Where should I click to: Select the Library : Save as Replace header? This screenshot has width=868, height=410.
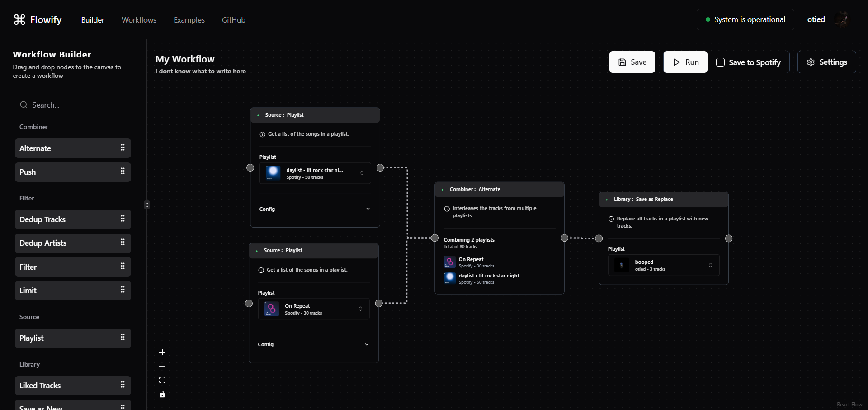[x=664, y=200]
